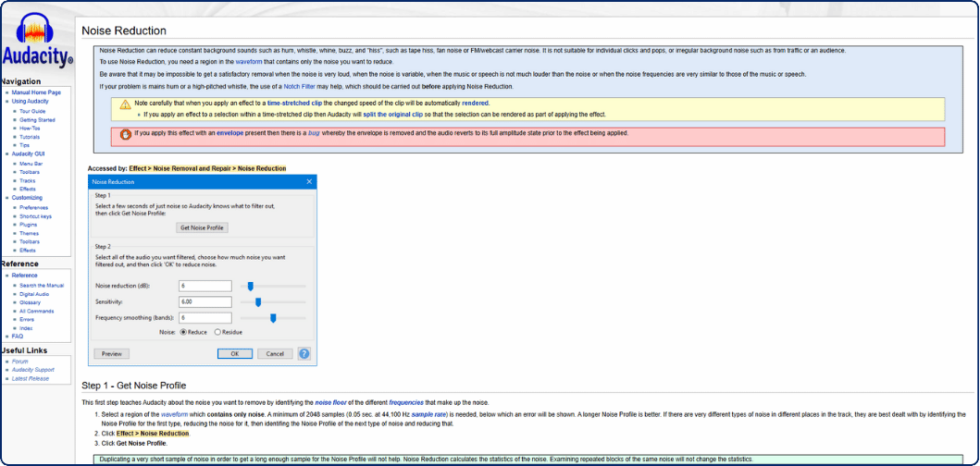Open the Menu Bar link
Image resolution: width=980 pixels, height=466 pixels.
click(x=31, y=164)
